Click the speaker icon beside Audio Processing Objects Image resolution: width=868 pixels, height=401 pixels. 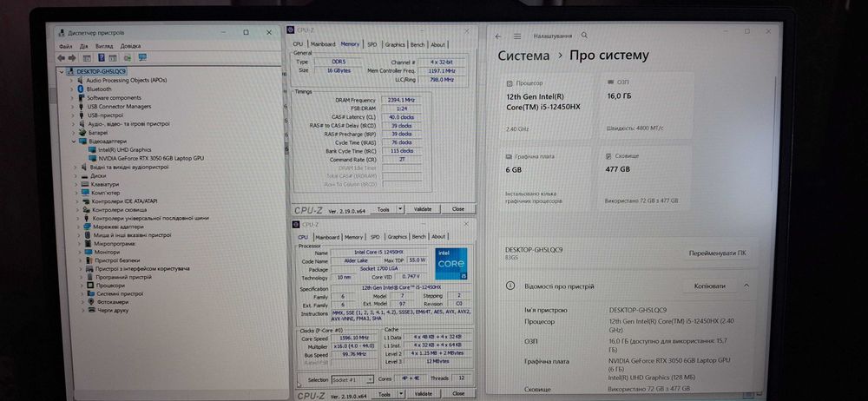80,81
